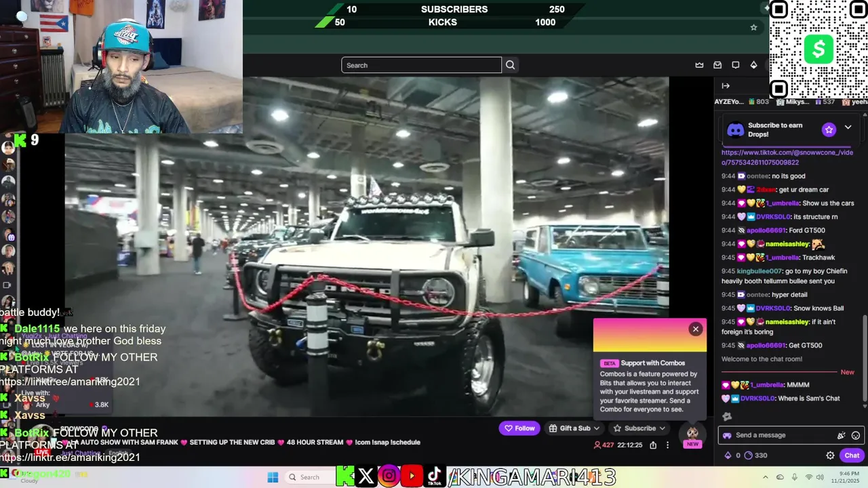The width and height of the screenshot is (868, 488).
Task: Click nameisashley on 'foreign it's boring'
Action: [x=786, y=322]
